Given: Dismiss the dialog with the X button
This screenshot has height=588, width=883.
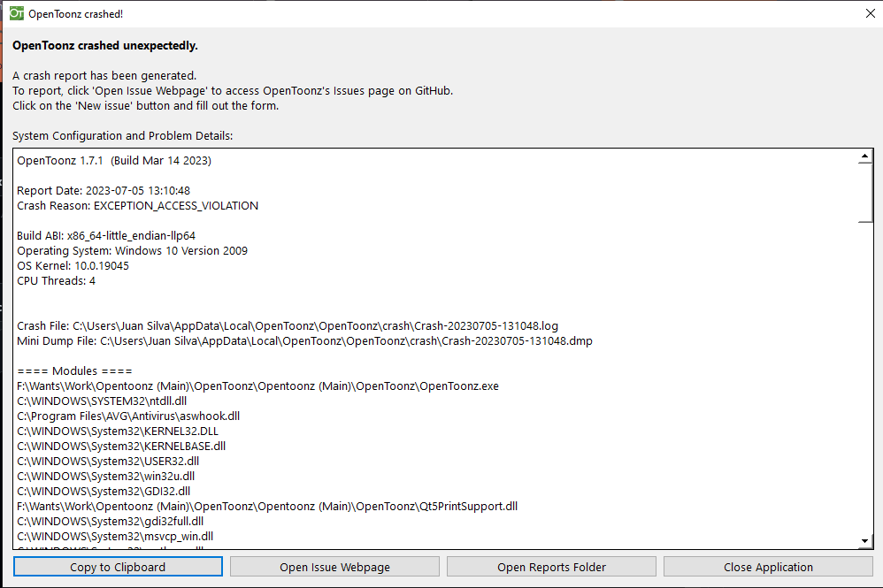Looking at the screenshot, I should click(870, 13).
